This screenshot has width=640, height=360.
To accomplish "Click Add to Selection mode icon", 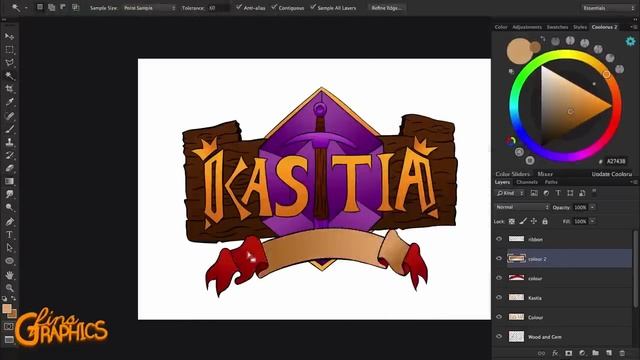I will pos(52,7).
